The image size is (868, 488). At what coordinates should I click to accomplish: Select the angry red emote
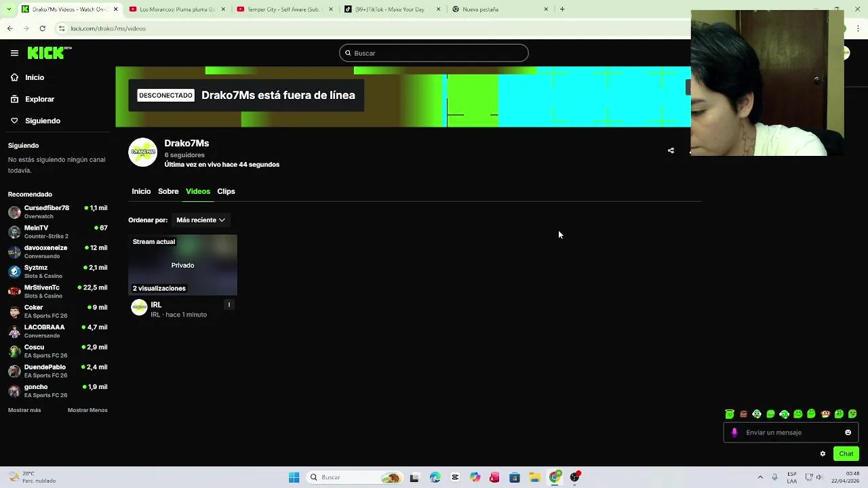[743, 414]
